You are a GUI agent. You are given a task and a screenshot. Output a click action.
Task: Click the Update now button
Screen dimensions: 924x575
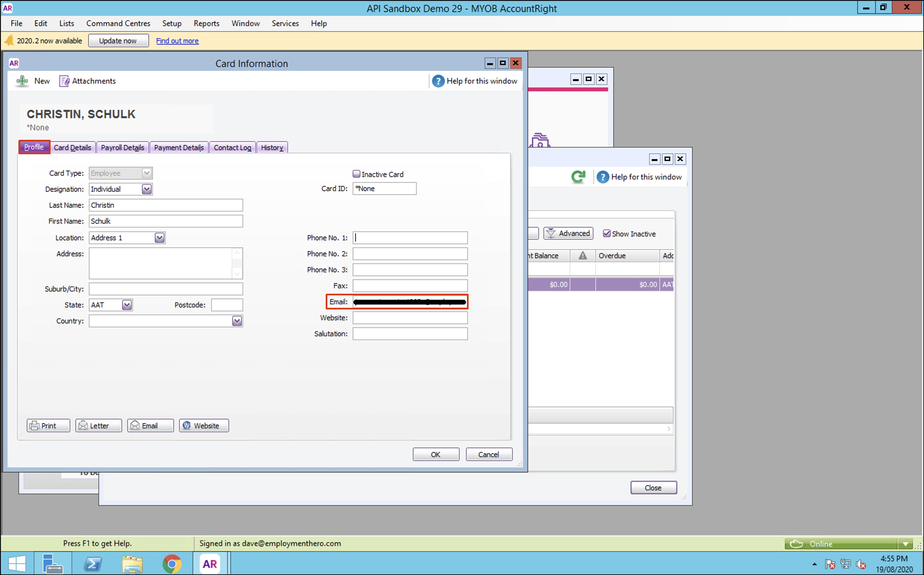coord(118,41)
